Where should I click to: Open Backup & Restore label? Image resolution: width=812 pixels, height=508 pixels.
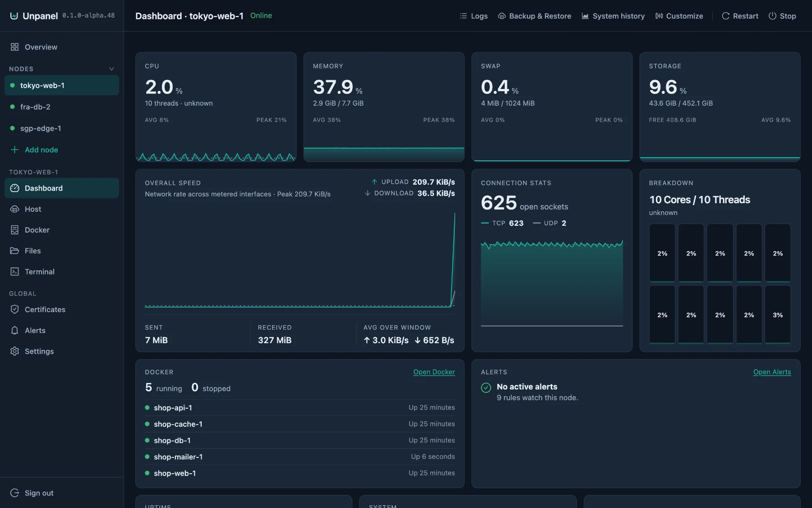pyautogui.click(x=540, y=16)
